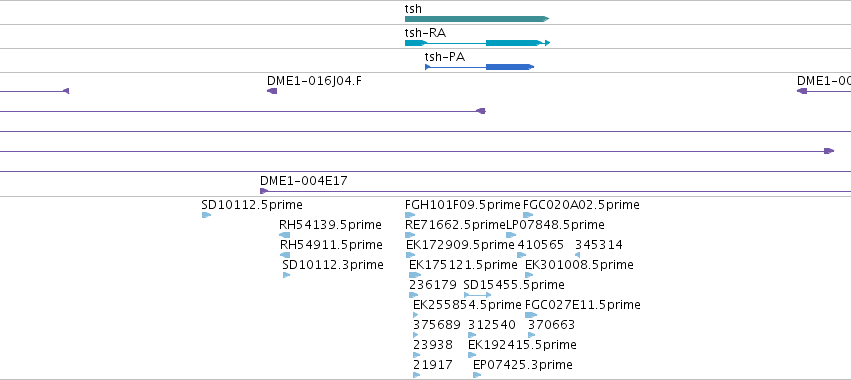
Task: Click the LP07848.5prime EST glyph
Action: pos(511,235)
